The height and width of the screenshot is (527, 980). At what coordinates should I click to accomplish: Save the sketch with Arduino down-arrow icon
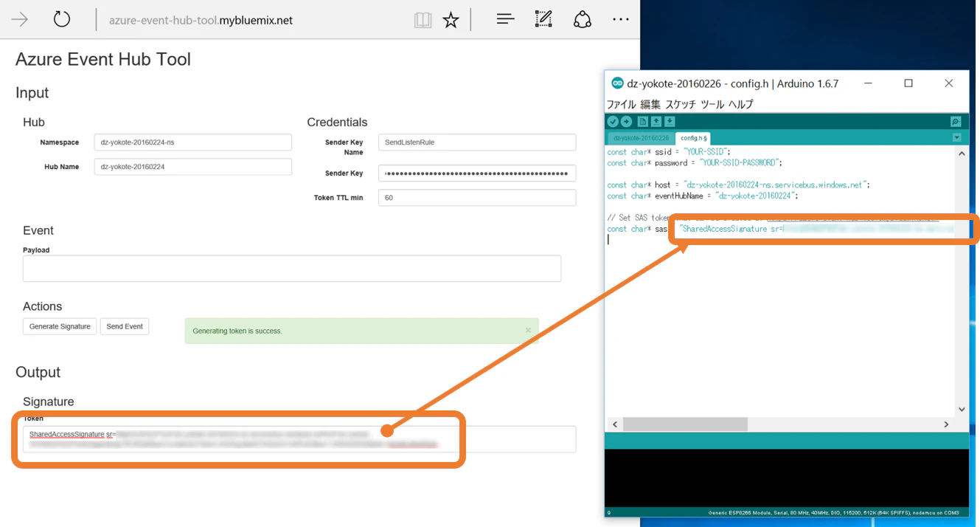pos(670,122)
